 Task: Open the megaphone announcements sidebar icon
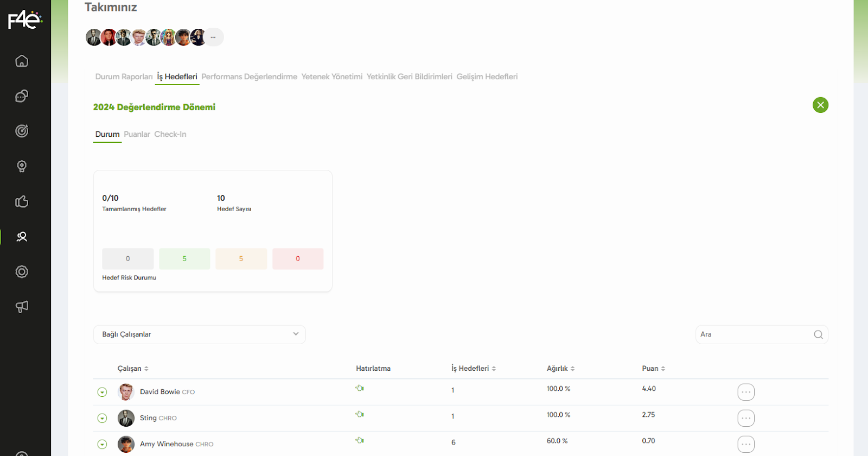[22, 307]
